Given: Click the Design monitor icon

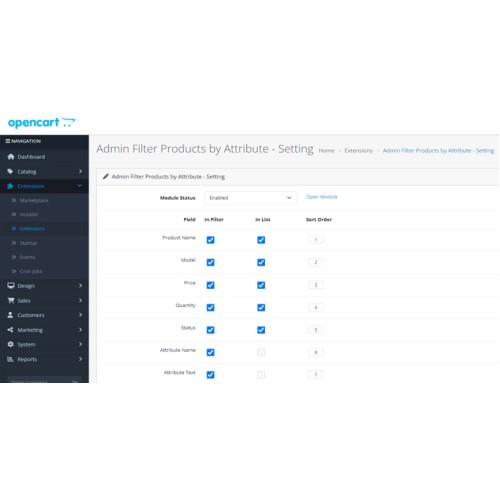Looking at the screenshot, I should 11,286.
